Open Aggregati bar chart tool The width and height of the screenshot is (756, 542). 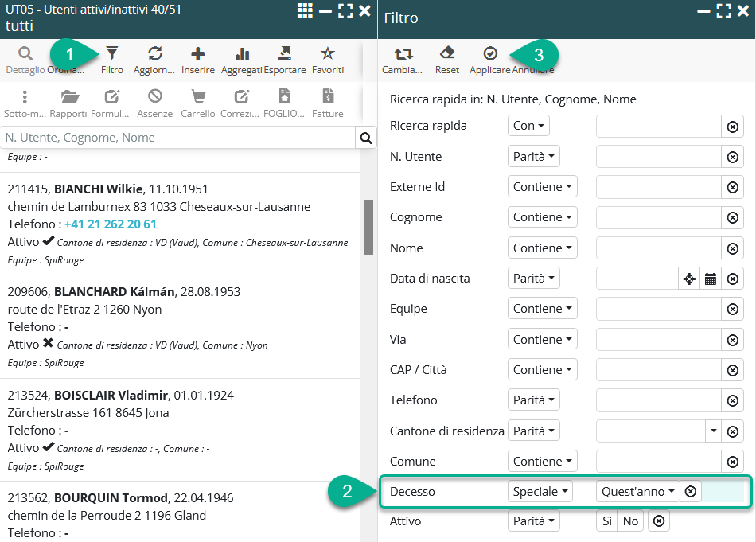[x=242, y=54]
